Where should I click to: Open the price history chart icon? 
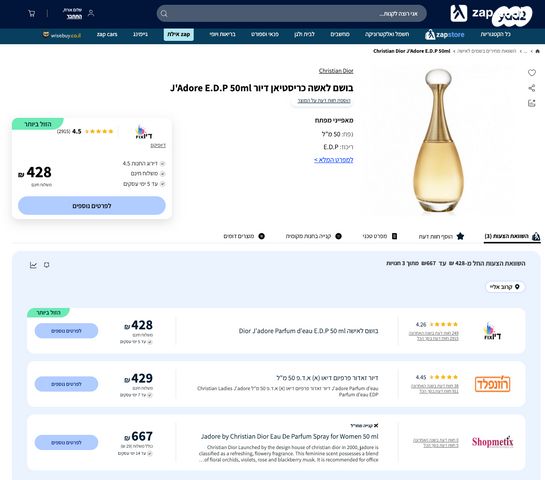[x=33, y=265]
